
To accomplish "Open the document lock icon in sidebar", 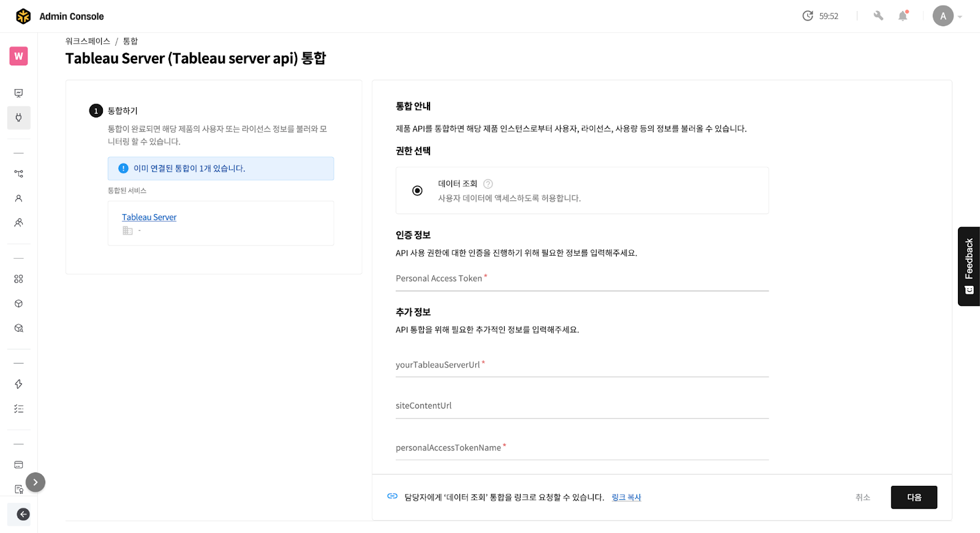I will click(18, 489).
